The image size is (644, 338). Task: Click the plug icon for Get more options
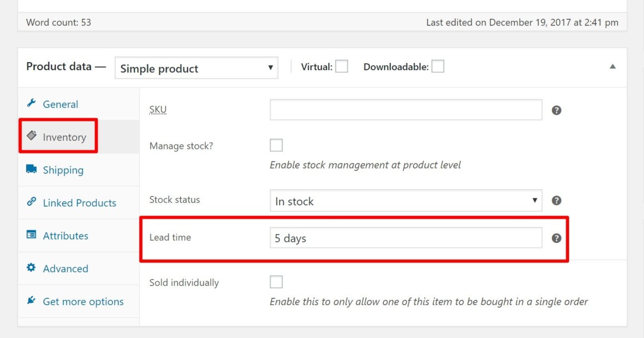pyautogui.click(x=31, y=300)
